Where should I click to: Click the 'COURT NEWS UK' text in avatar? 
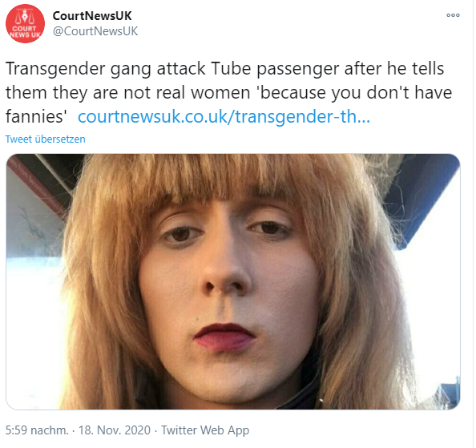pyautogui.click(x=25, y=31)
